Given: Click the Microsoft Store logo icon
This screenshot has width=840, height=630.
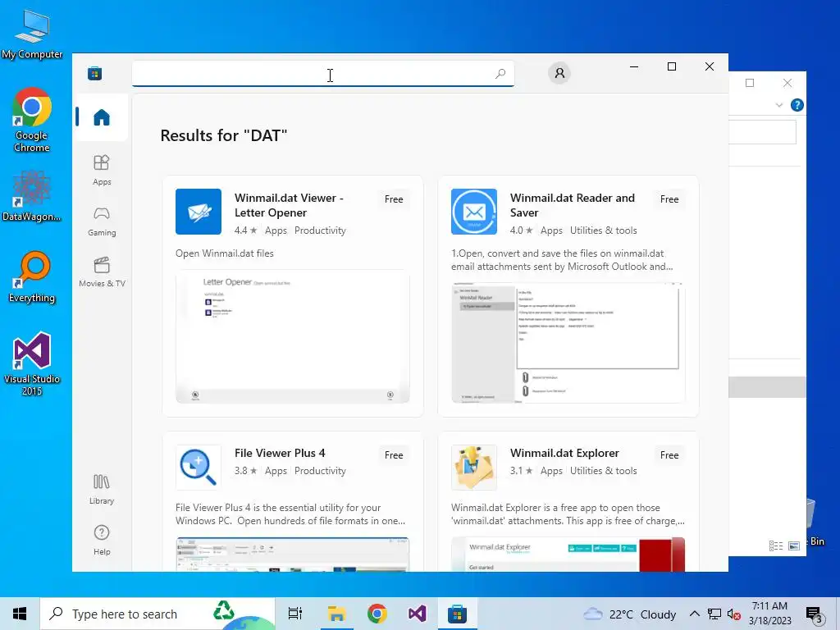Looking at the screenshot, I should (x=95, y=73).
